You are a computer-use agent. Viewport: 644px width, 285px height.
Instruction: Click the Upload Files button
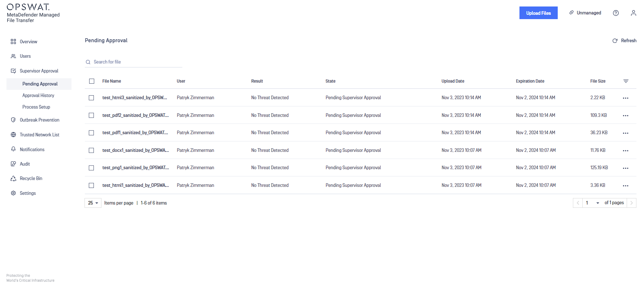(x=538, y=13)
